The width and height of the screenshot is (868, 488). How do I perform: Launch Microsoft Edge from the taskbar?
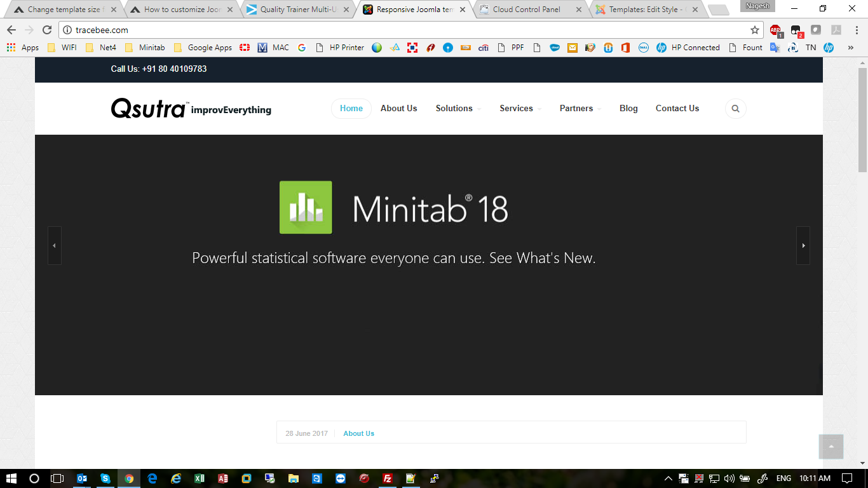153,478
